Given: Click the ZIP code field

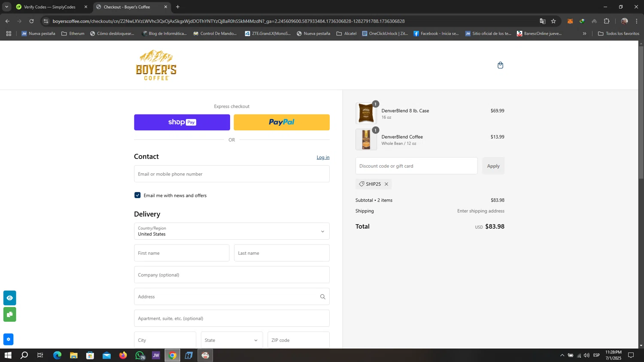Looking at the screenshot, I should [298, 340].
